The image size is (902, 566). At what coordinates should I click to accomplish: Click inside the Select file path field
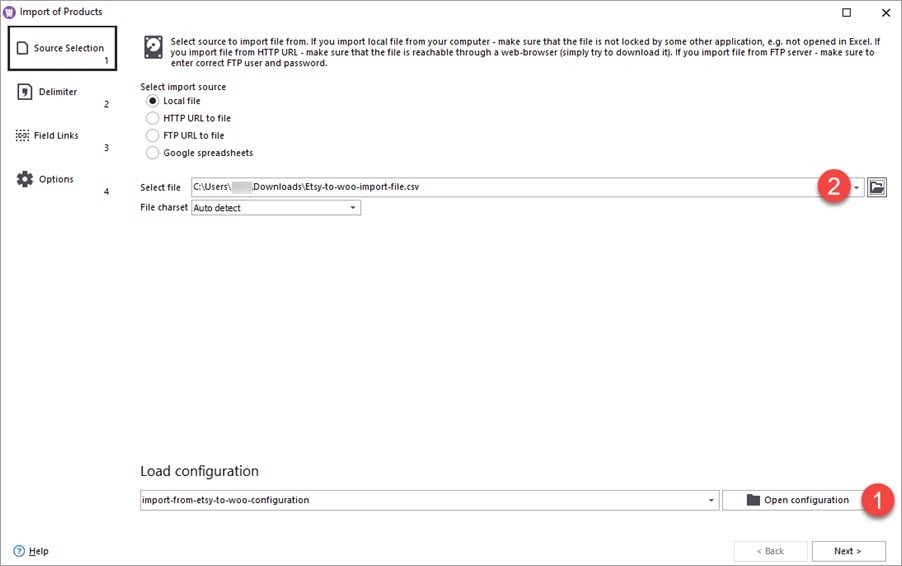pyautogui.click(x=500, y=187)
